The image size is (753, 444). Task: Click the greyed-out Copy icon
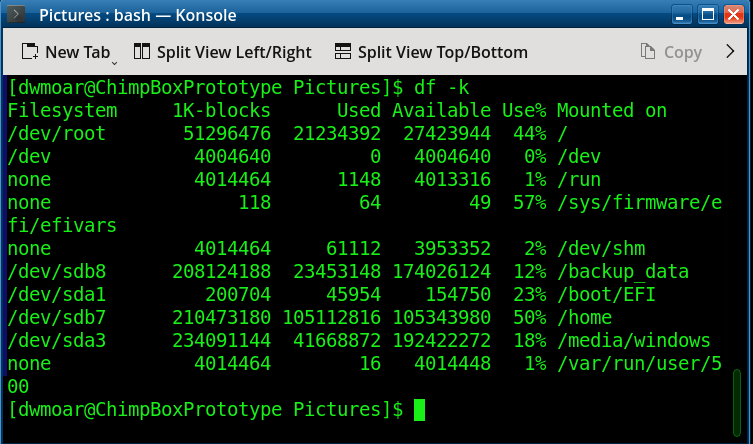point(648,52)
